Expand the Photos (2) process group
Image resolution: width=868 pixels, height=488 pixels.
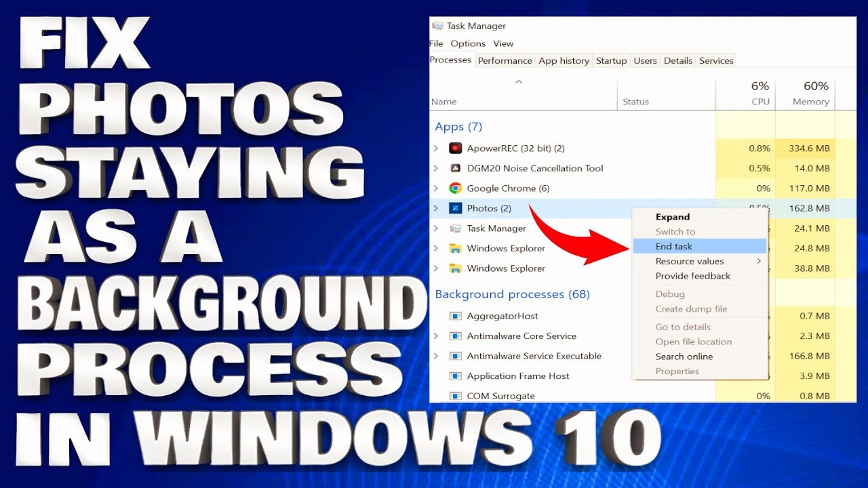(436, 208)
